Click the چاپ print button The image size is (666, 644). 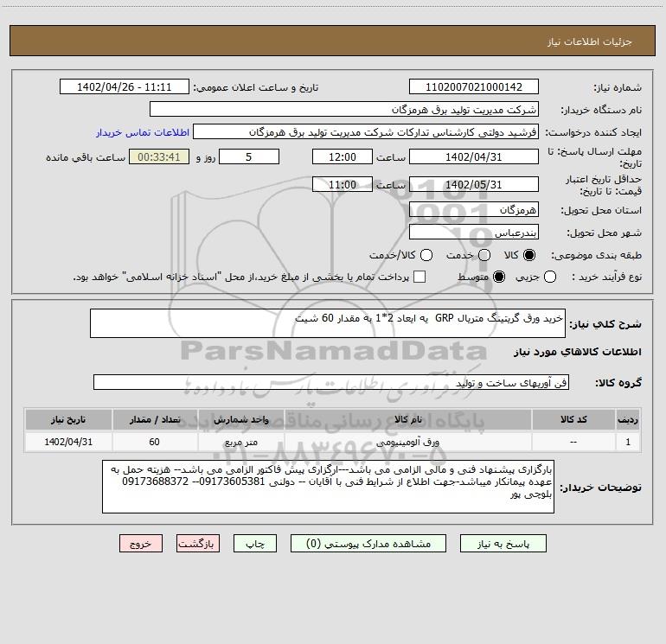255,544
